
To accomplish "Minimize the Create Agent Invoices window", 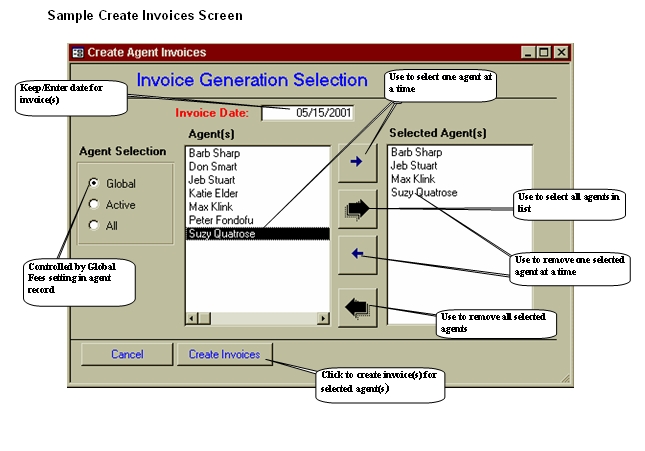I will 528,53.
